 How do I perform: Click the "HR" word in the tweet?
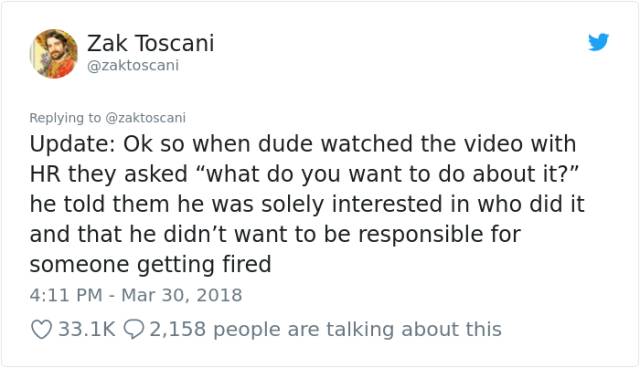point(45,174)
